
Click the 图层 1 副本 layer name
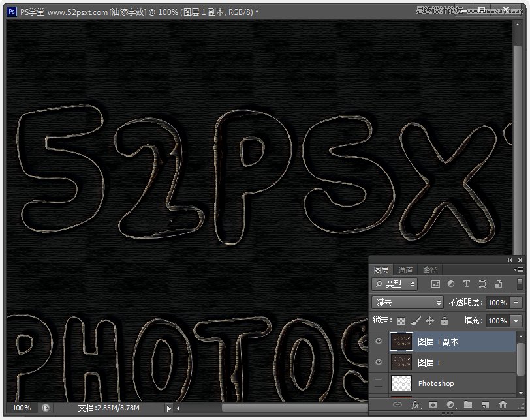438,342
